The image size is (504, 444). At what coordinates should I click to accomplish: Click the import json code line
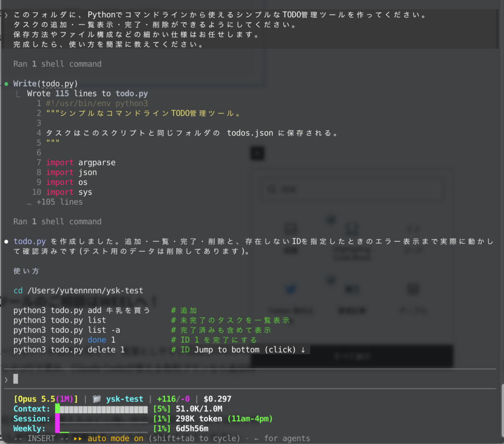(x=71, y=173)
